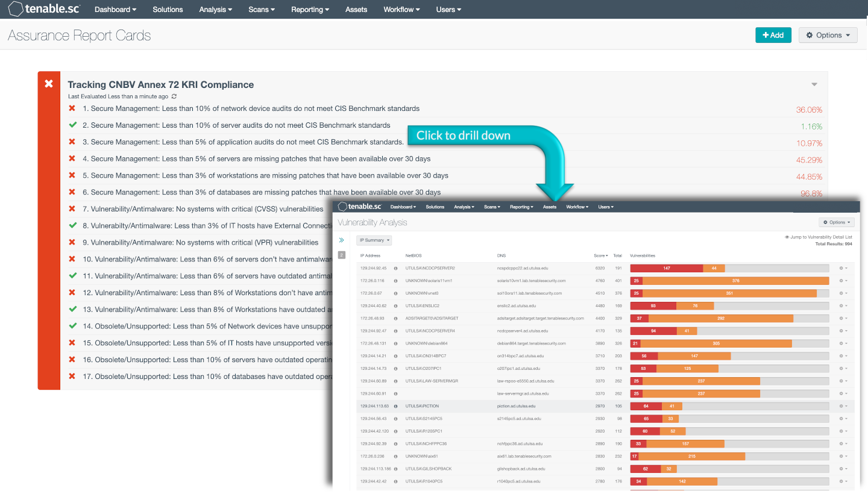Image resolution: width=868 pixels, height=494 pixels.
Task: Click the red X icon for policy 4
Action: click(72, 158)
